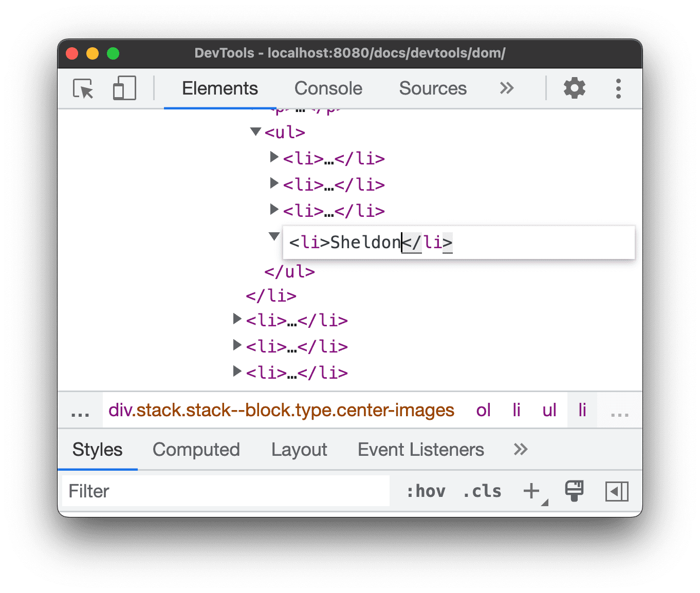This screenshot has width=700, height=593.
Task: Select the closing ul tag line
Action: pyautogui.click(x=289, y=271)
